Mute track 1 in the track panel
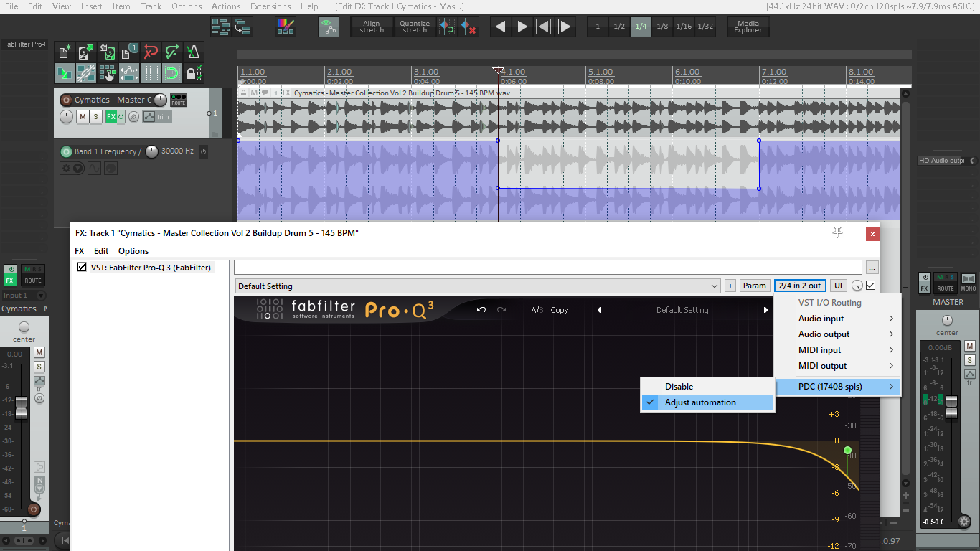The width and height of the screenshot is (980, 551). (x=83, y=117)
